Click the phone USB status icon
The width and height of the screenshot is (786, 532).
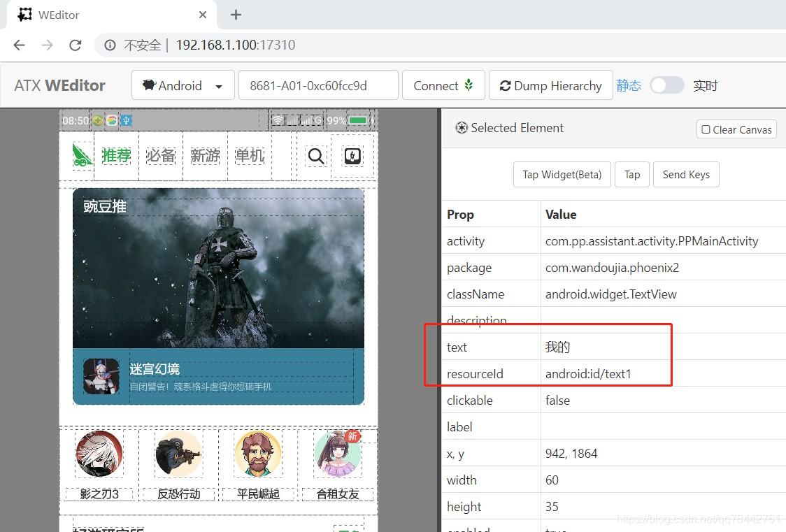127,120
